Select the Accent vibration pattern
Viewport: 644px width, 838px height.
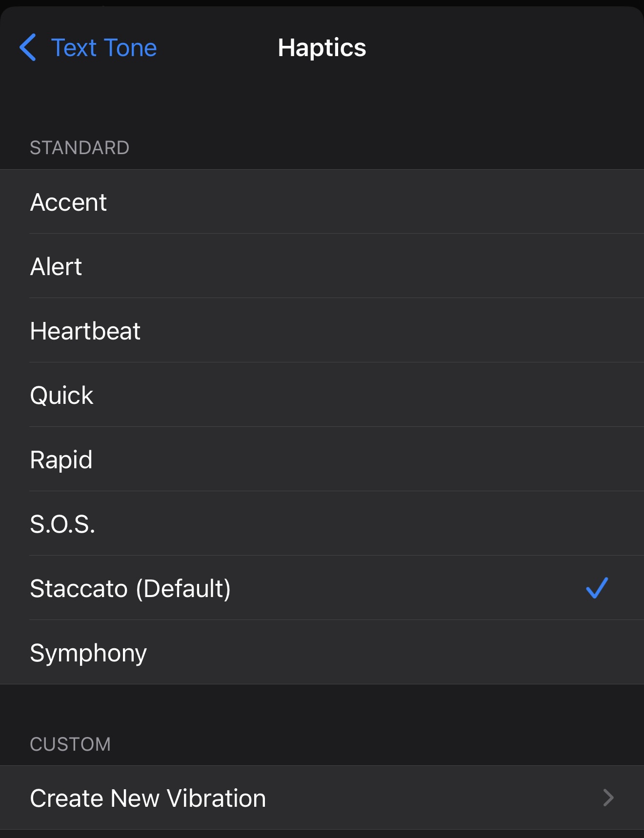(x=69, y=202)
